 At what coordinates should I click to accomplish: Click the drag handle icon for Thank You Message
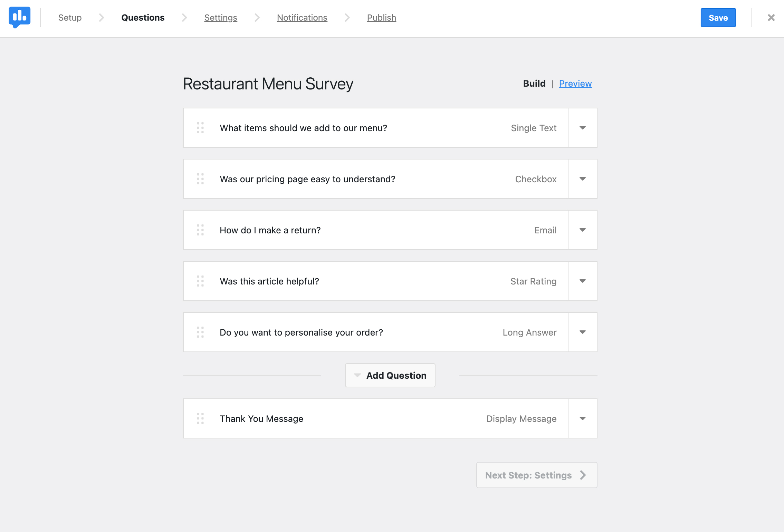[201, 419]
